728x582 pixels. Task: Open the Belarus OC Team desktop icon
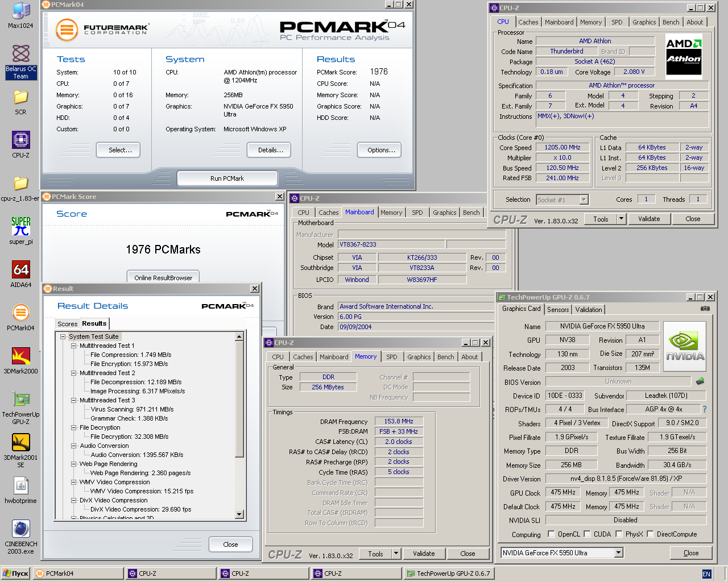click(20, 61)
